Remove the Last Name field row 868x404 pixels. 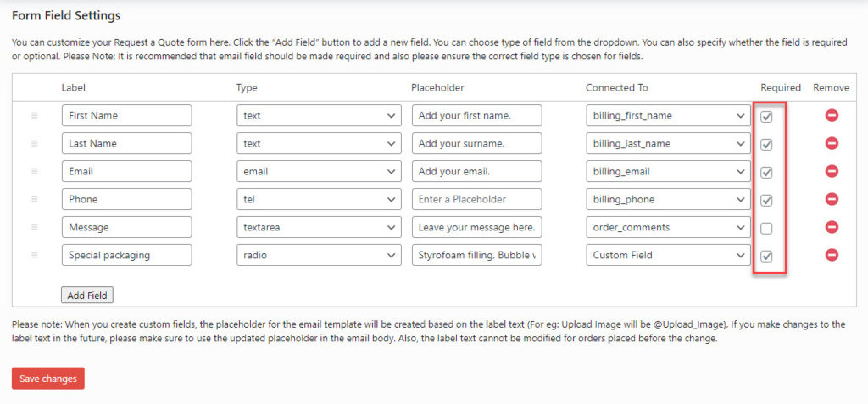tap(832, 143)
